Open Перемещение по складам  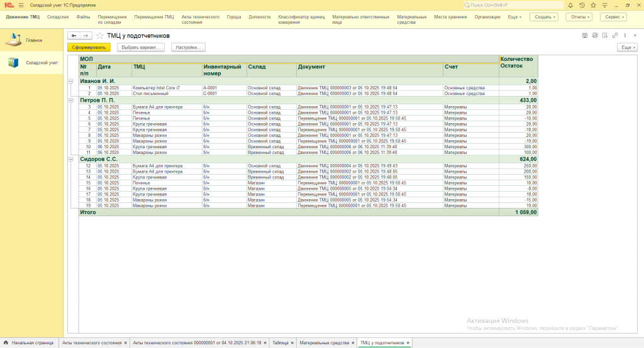coord(112,19)
